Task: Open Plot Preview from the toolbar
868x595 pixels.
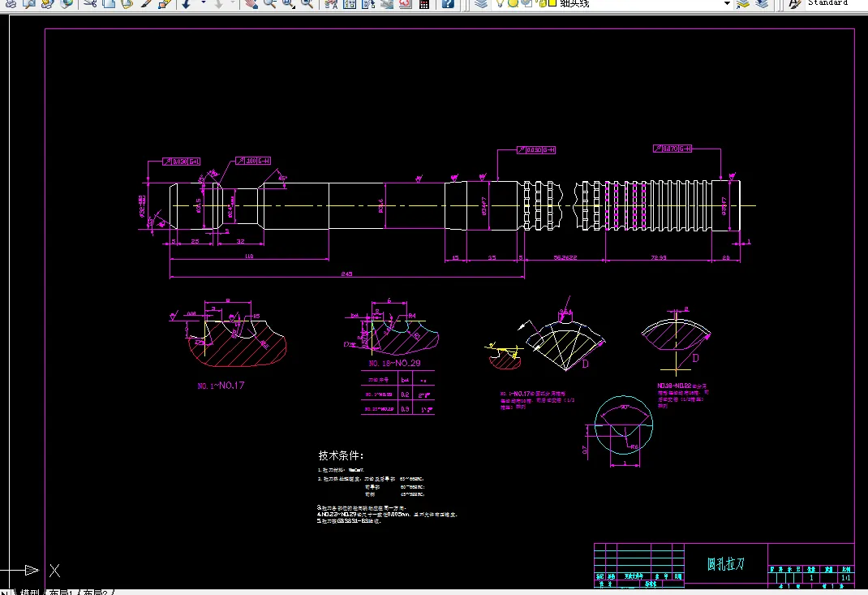Action: [x=28, y=3]
